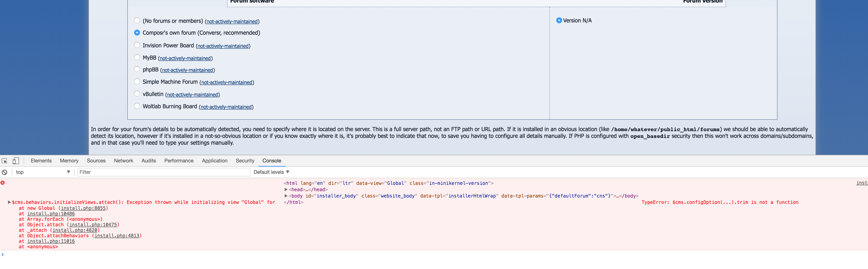868x269 pixels.
Task: Click the inspect element picker icon
Action: click(x=4, y=161)
